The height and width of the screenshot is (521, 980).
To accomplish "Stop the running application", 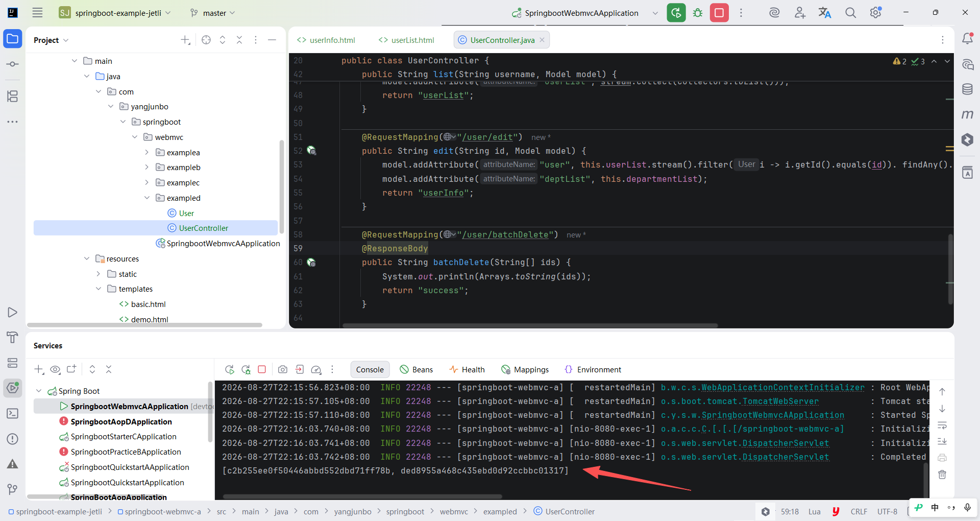I will pyautogui.click(x=719, y=13).
